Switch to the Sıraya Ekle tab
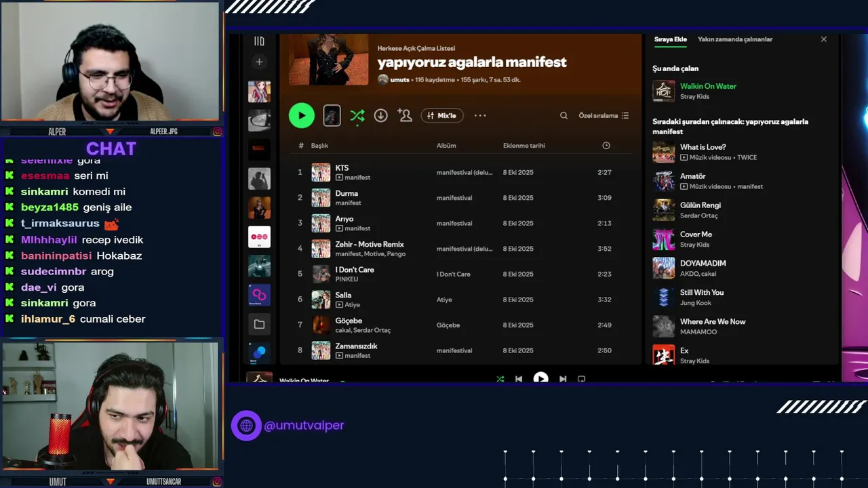 [670, 39]
